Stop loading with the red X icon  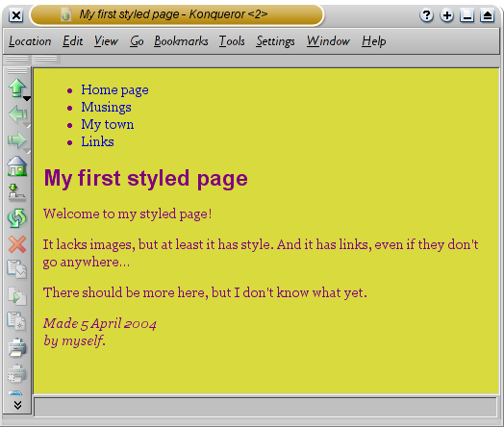click(17, 244)
